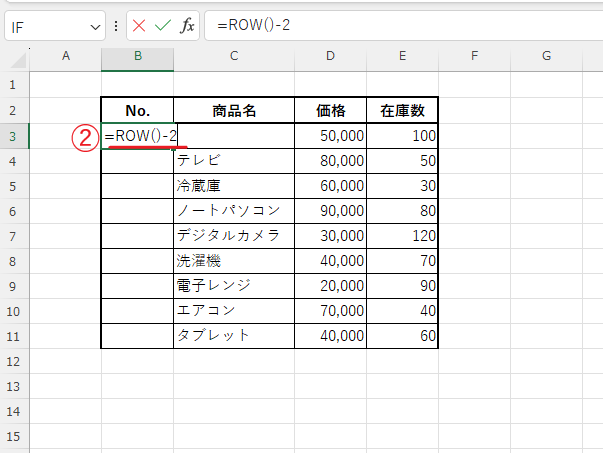Select row 5 header

(15, 186)
